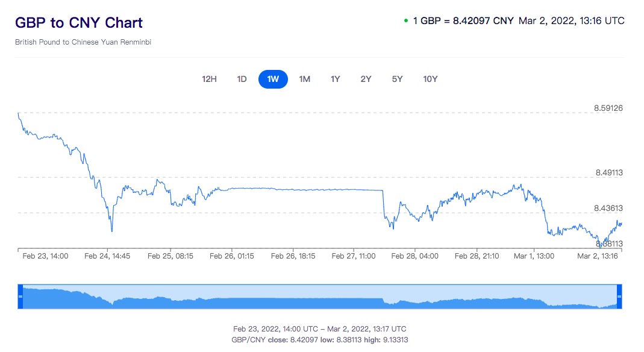Click the Mar 1, 13:00 axis label
Screen dimensions: 644x352
[x=534, y=256]
